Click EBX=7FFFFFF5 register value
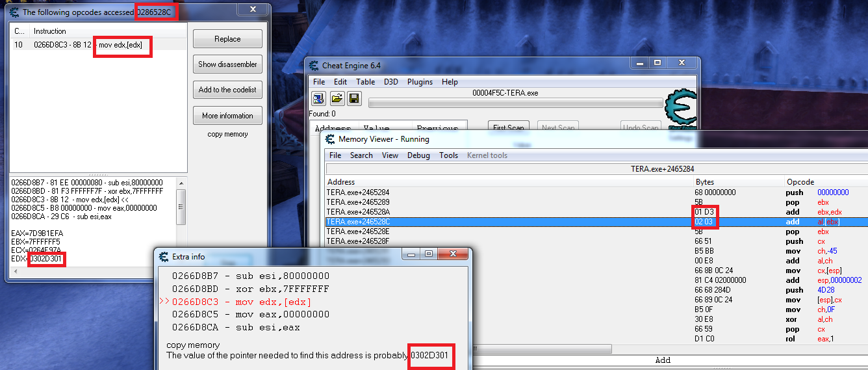 pos(36,241)
